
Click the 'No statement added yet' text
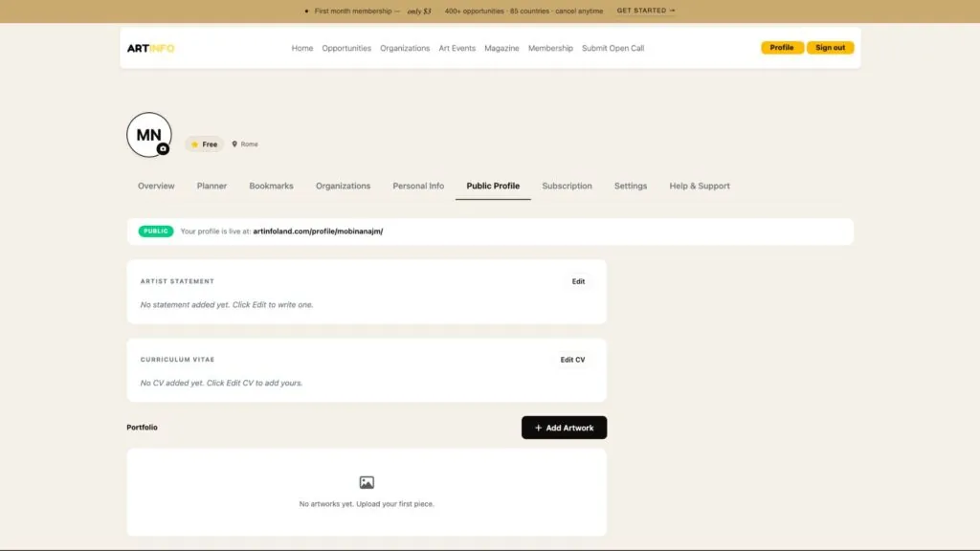(227, 305)
